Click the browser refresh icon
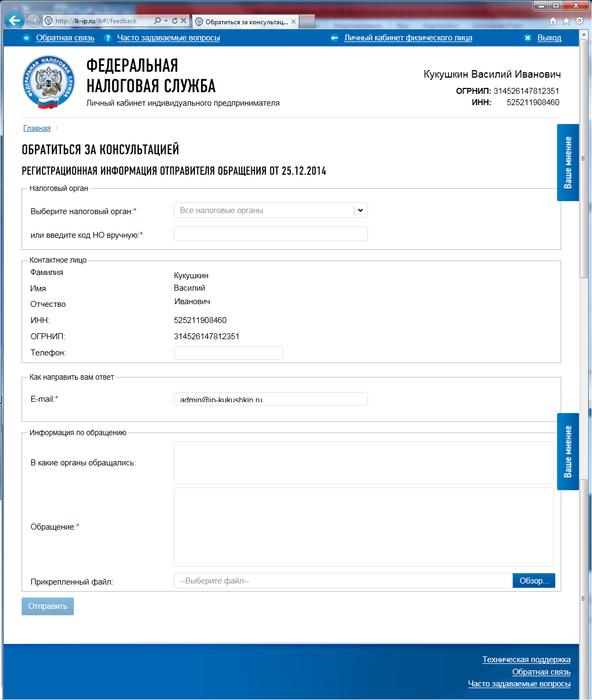The image size is (592, 700). pos(175,21)
